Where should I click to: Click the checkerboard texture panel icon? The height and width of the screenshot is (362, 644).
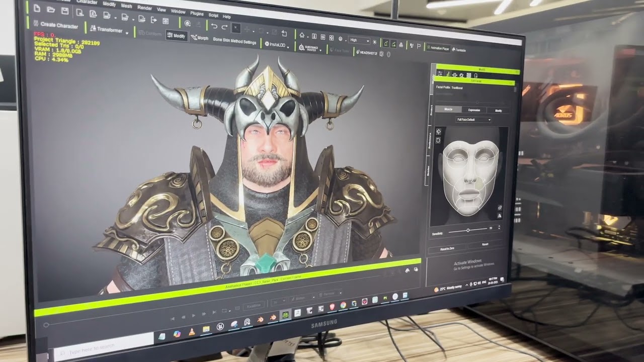469,75
